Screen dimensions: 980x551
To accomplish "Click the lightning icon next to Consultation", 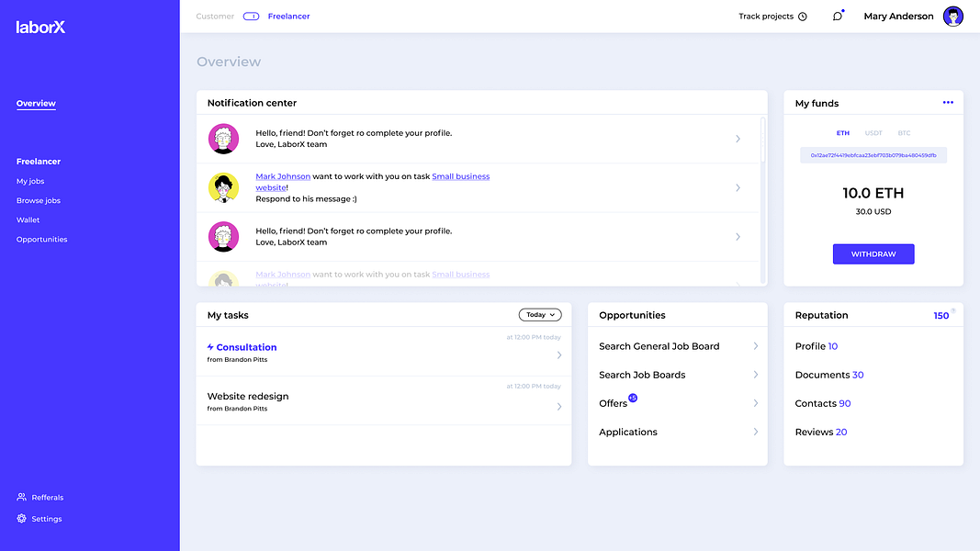I will 210,347.
